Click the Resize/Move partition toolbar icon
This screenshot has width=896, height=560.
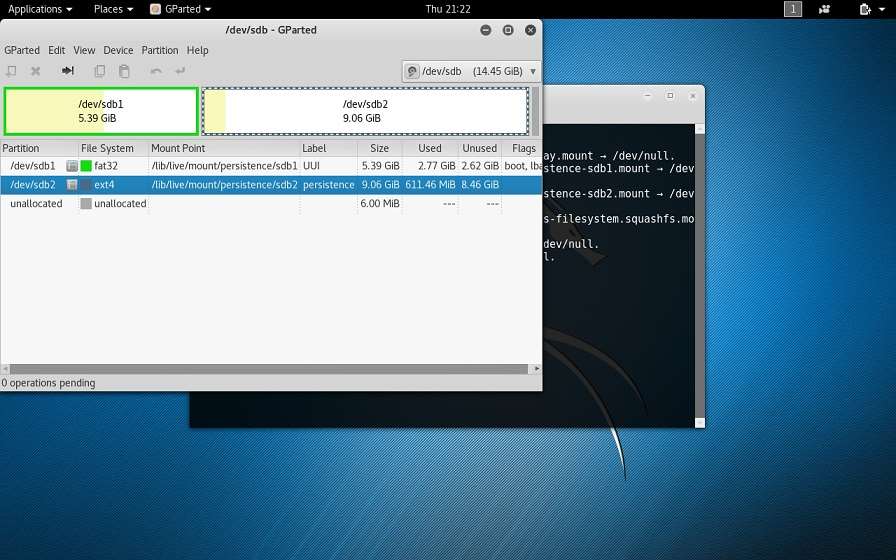coord(67,70)
